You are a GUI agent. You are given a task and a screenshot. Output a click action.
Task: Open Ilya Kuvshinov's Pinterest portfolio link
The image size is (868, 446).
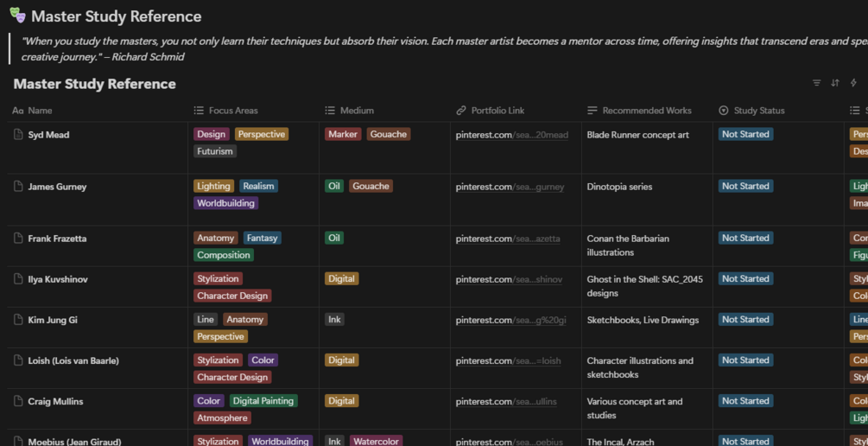pos(509,279)
